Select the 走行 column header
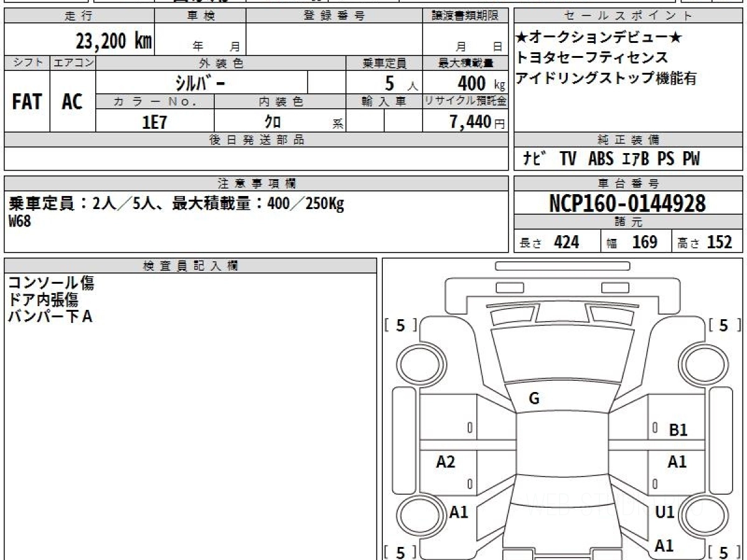The width and height of the screenshot is (747, 560). point(78,16)
